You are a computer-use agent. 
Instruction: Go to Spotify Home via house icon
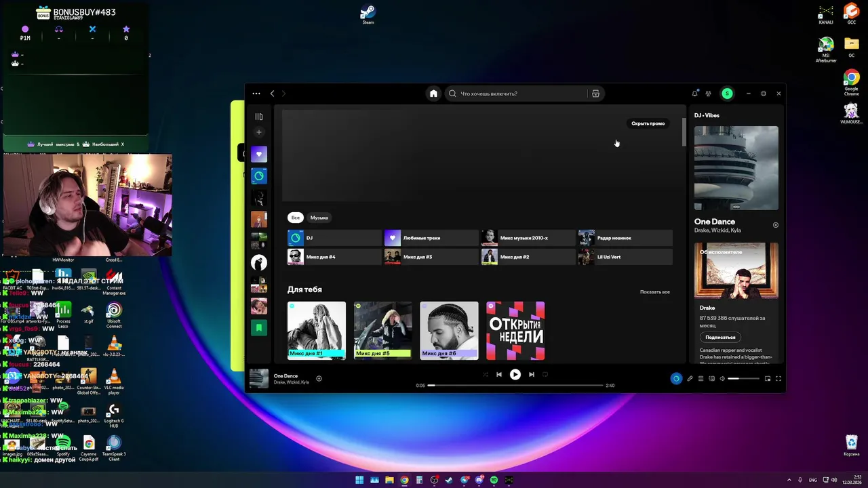coord(433,94)
